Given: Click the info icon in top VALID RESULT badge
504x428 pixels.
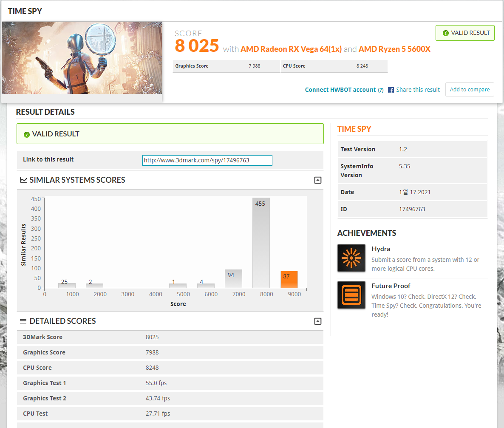Looking at the screenshot, I should click(445, 33).
